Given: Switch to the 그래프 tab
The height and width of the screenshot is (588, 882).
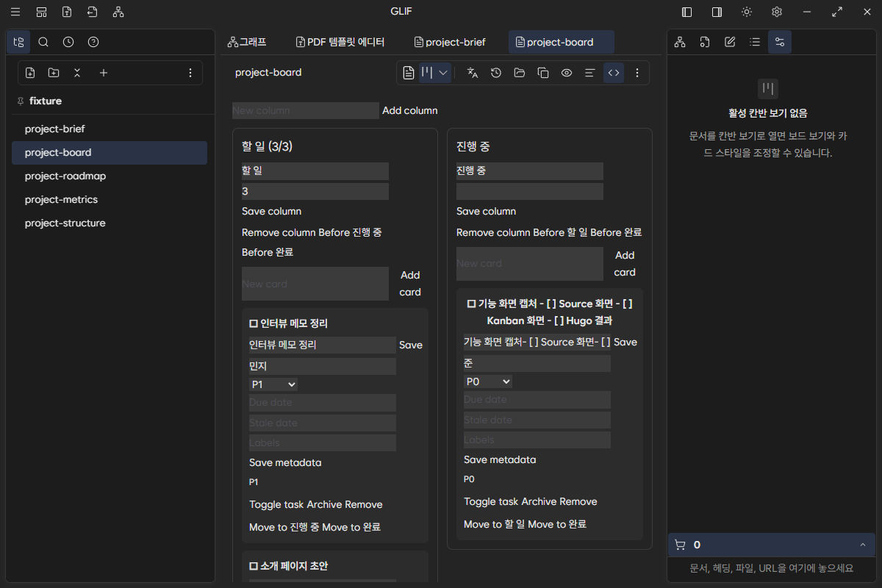Looking at the screenshot, I should tap(247, 42).
